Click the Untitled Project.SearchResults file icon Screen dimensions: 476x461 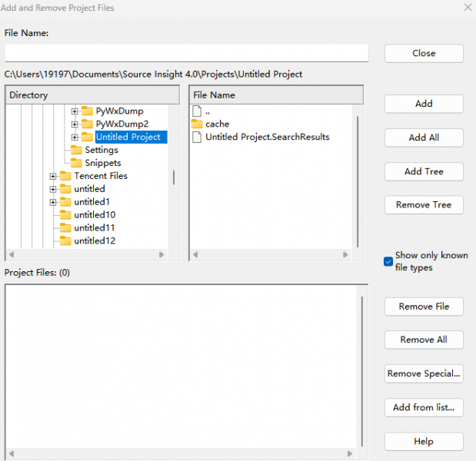click(197, 137)
